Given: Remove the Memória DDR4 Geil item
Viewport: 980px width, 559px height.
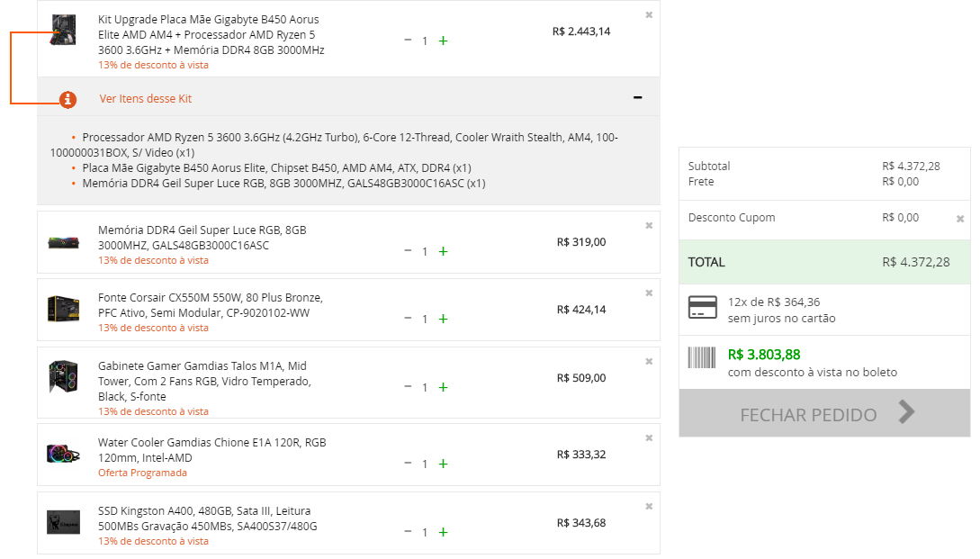Looking at the screenshot, I should point(649,226).
